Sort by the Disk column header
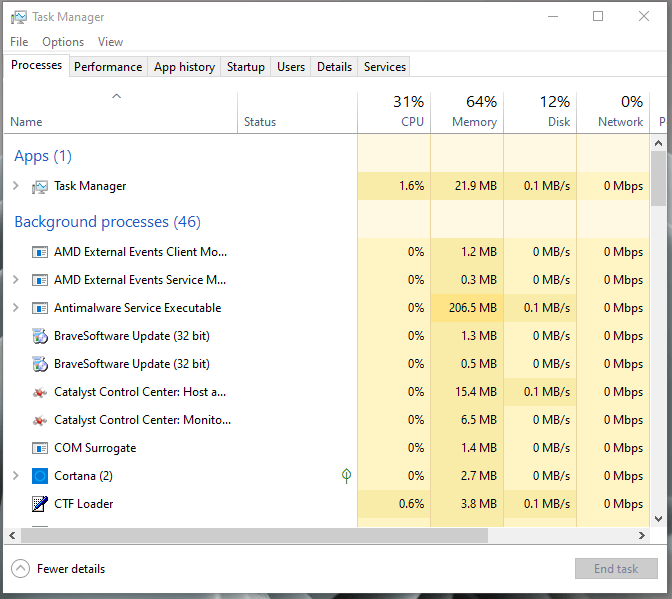 click(x=540, y=112)
